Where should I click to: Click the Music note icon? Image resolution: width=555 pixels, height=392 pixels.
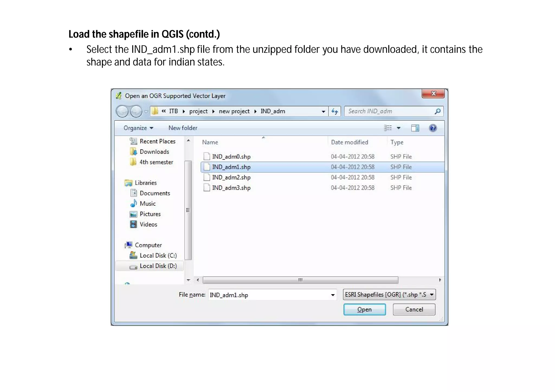(133, 203)
